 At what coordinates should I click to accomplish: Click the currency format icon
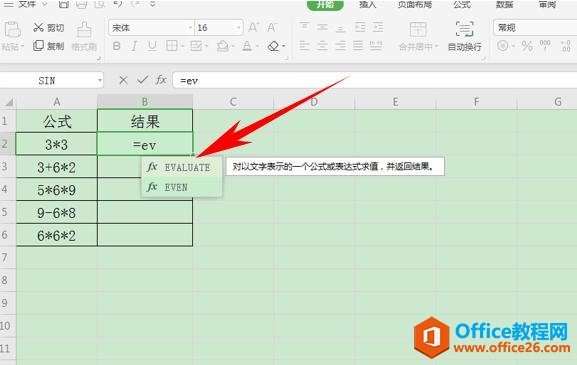tap(503, 46)
